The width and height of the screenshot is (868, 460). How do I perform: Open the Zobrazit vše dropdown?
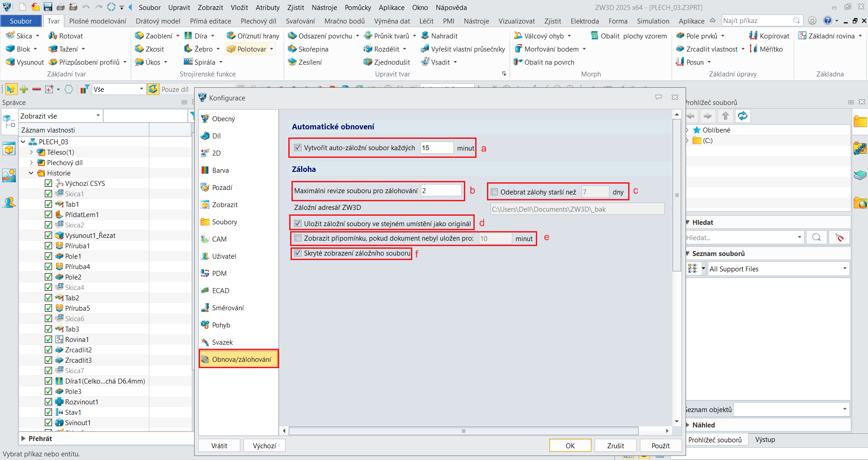click(60, 116)
